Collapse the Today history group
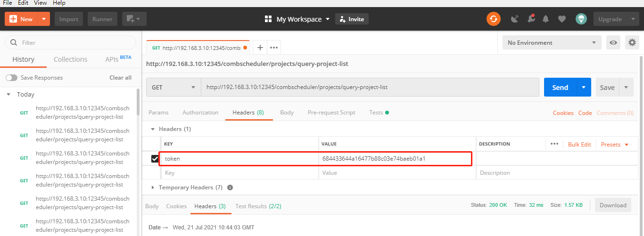The image size is (644, 236). (x=8, y=94)
